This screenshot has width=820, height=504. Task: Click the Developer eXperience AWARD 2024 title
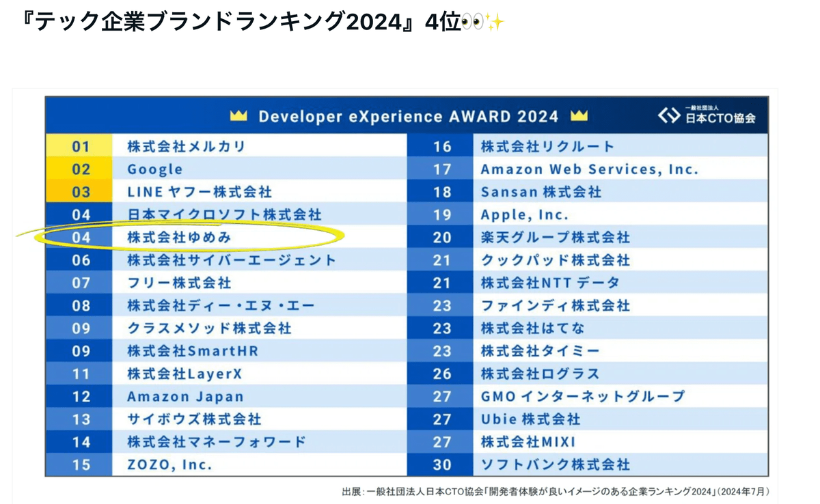[408, 116]
